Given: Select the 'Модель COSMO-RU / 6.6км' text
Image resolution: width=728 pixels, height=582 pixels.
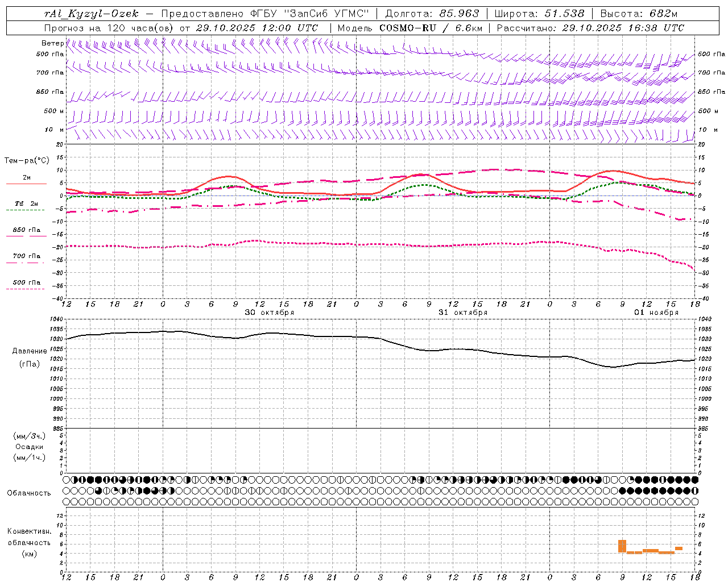Looking at the screenshot, I should pos(410,28).
